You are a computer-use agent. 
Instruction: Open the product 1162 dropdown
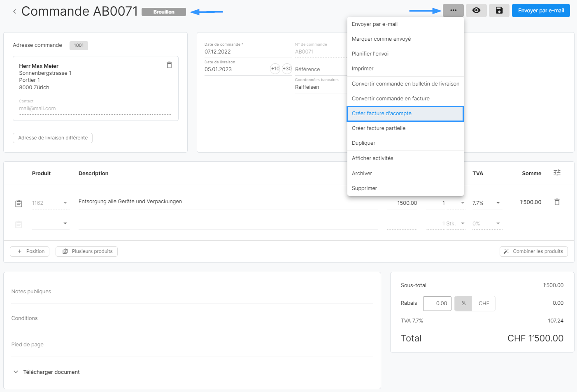tap(65, 203)
